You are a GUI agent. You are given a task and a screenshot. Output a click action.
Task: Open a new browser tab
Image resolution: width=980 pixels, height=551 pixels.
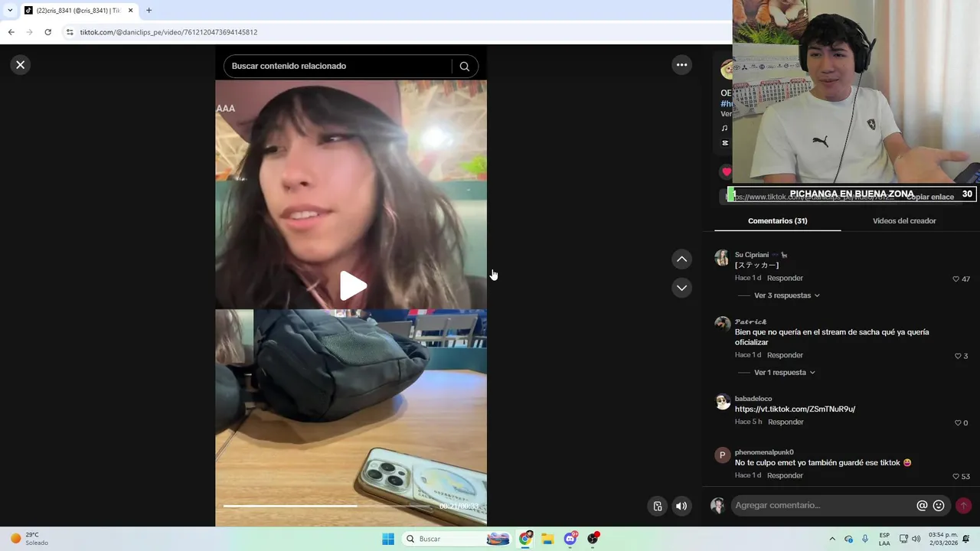149,11
